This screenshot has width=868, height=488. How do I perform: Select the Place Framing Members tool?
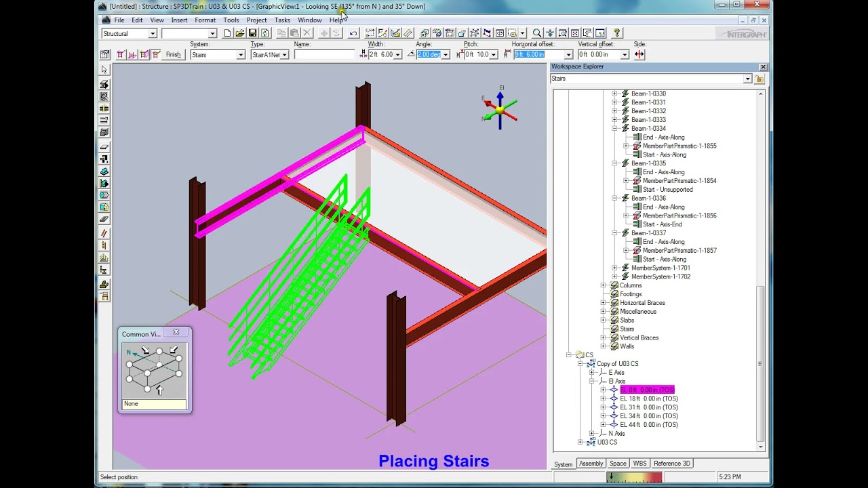[104, 96]
